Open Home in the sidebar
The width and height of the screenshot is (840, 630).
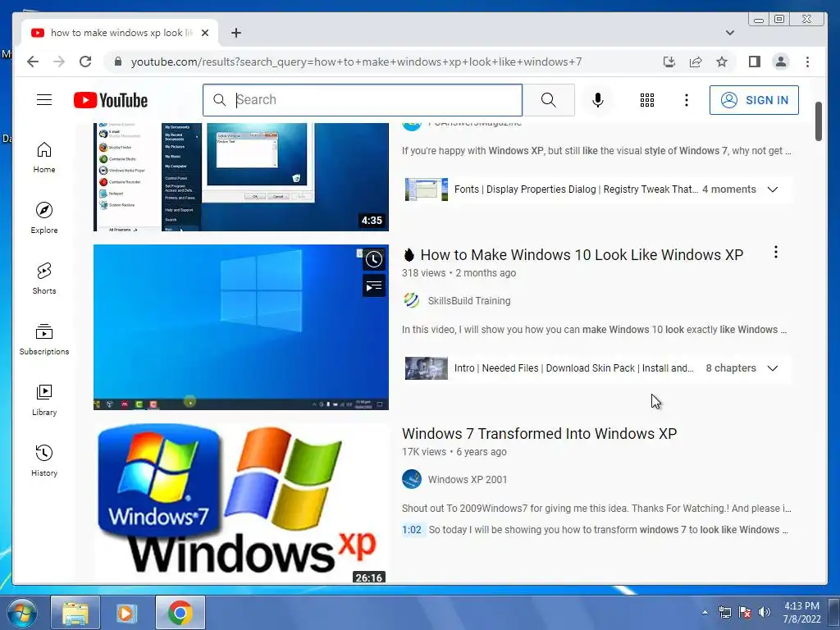click(x=44, y=157)
